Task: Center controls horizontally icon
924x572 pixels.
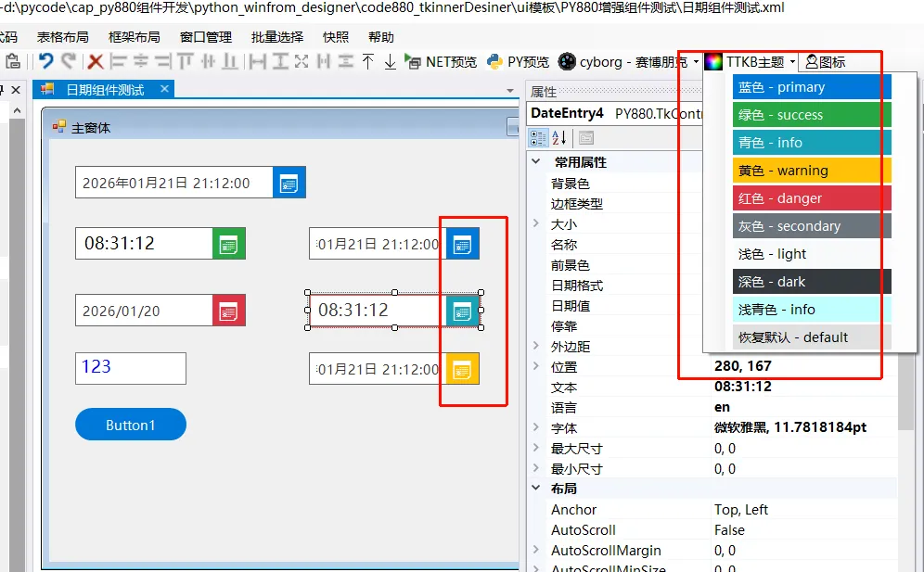Action: point(141,61)
